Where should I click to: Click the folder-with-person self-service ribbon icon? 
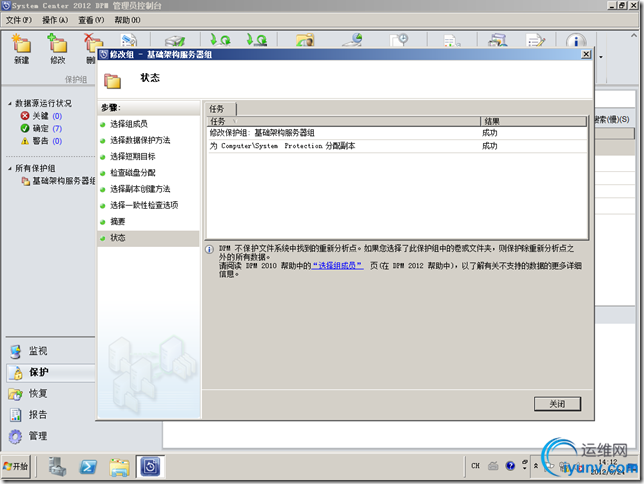pos(305,40)
